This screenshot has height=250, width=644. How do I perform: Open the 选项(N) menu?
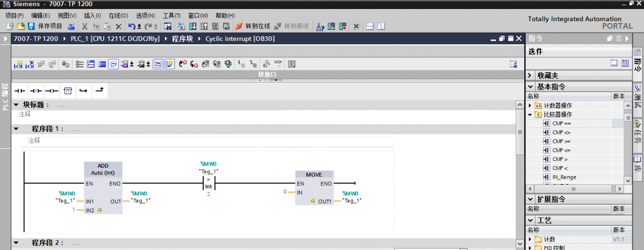(x=145, y=16)
